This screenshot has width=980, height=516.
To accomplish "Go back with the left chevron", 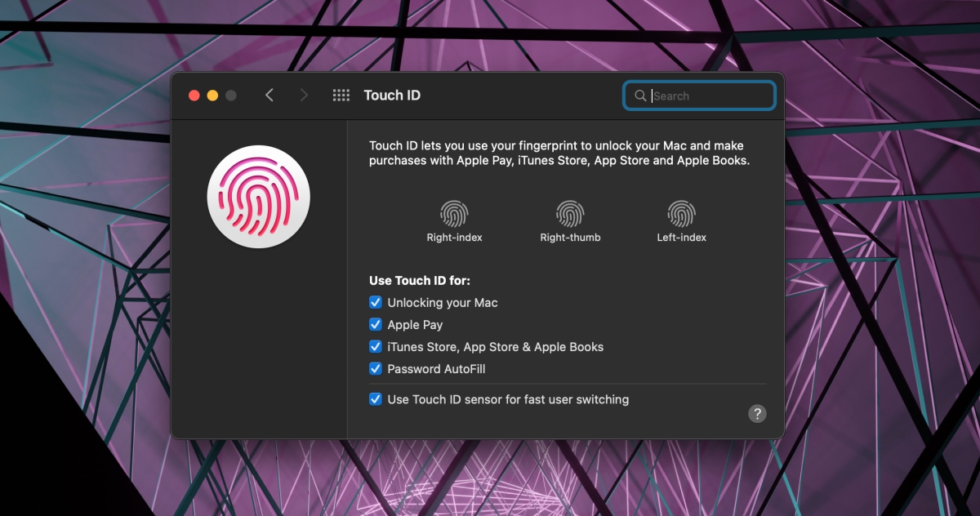I will pyautogui.click(x=269, y=96).
